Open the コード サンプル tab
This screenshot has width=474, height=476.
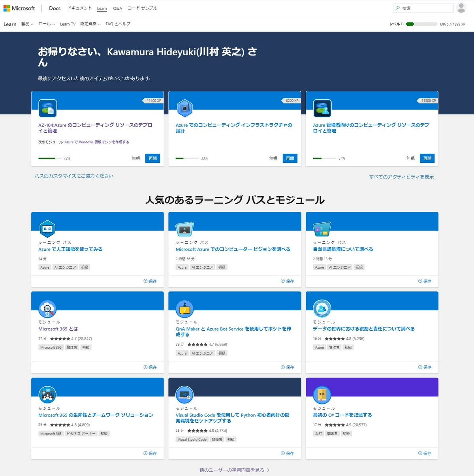point(142,8)
